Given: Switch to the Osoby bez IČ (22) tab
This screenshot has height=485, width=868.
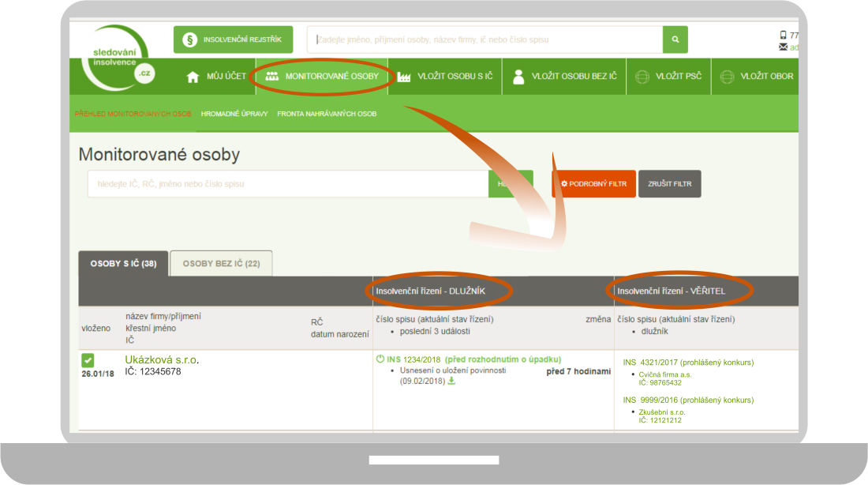Looking at the screenshot, I should coord(221,263).
